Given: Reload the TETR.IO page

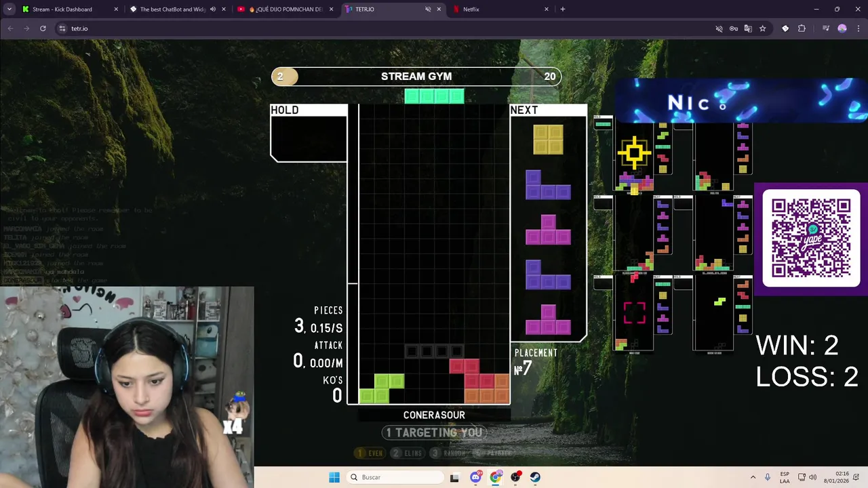Looking at the screenshot, I should tap(43, 28).
